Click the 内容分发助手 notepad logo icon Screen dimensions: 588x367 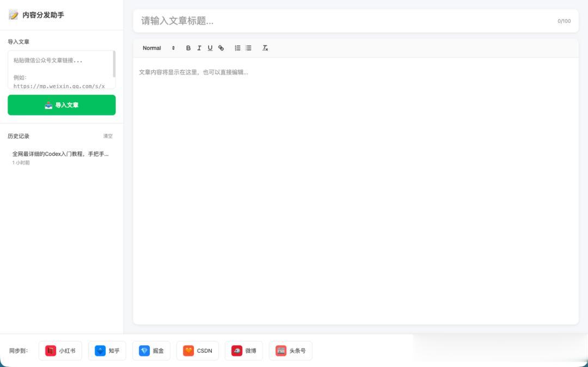[x=14, y=15]
